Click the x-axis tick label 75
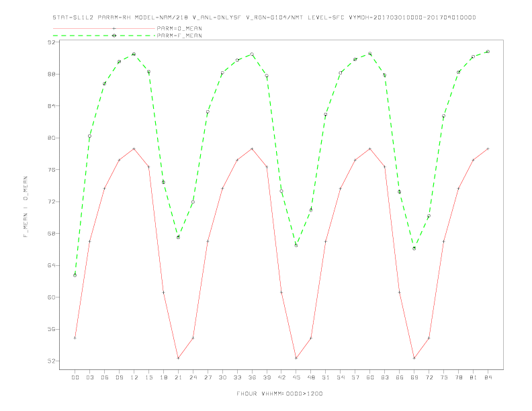Image resolution: width=532 pixels, height=411 pixels. (444, 377)
